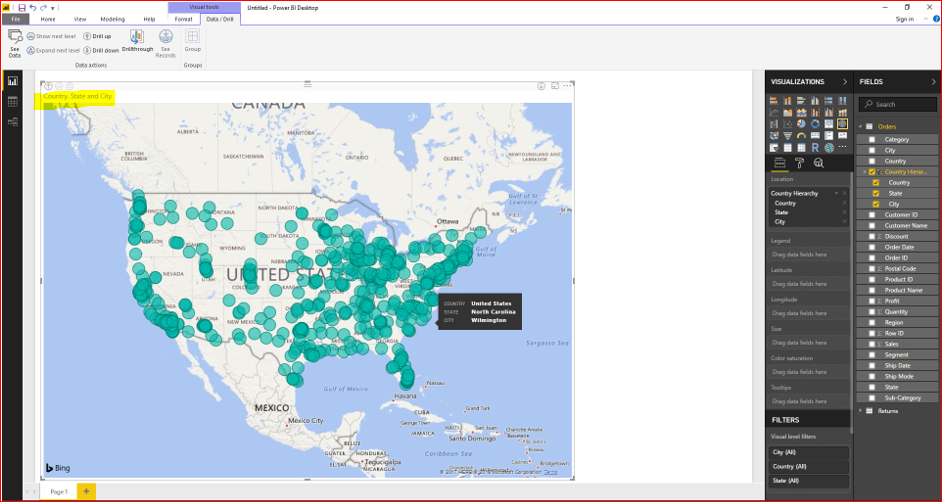Image resolution: width=942 pixels, height=502 pixels.
Task: Enter Focus mode on the map visual
Action: pos(555,86)
